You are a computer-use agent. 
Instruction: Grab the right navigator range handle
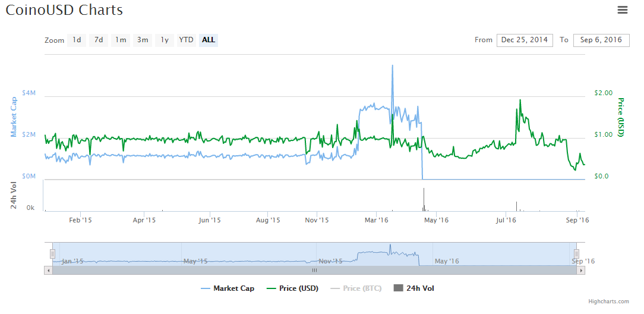point(577,254)
